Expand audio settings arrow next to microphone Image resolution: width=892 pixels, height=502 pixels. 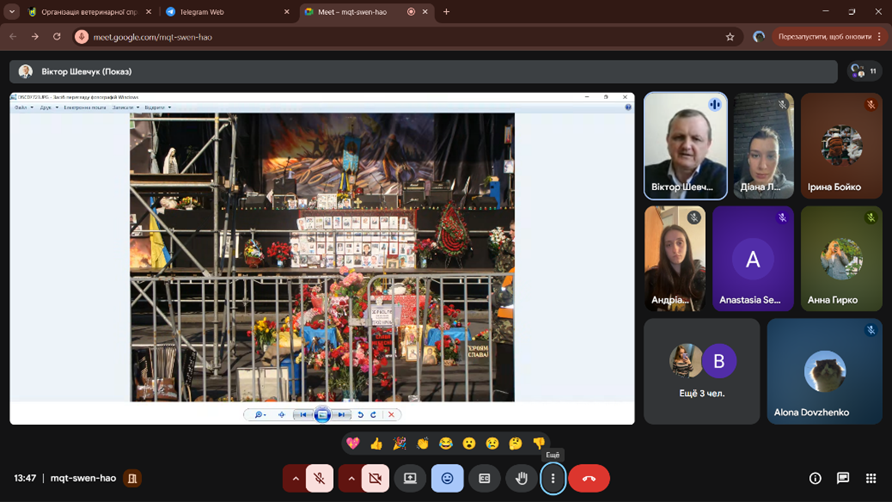click(x=295, y=479)
